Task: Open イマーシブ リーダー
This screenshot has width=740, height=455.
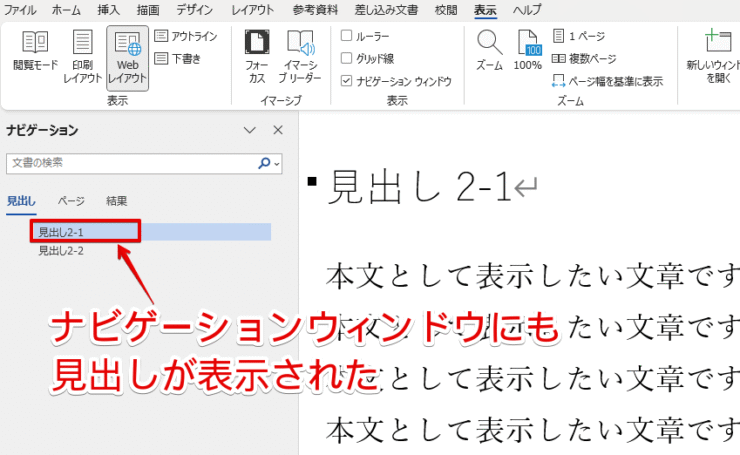Action: point(300,57)
